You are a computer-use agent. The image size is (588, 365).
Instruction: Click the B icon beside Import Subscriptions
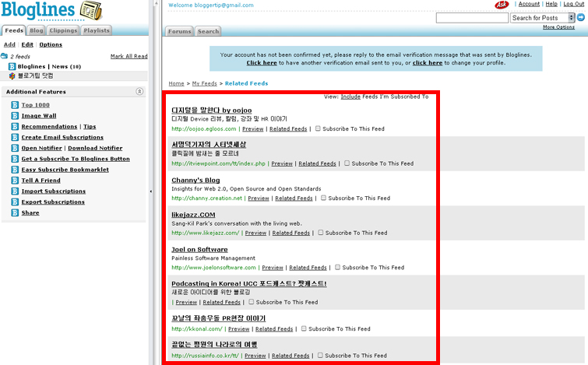click(x=15, y=191)
